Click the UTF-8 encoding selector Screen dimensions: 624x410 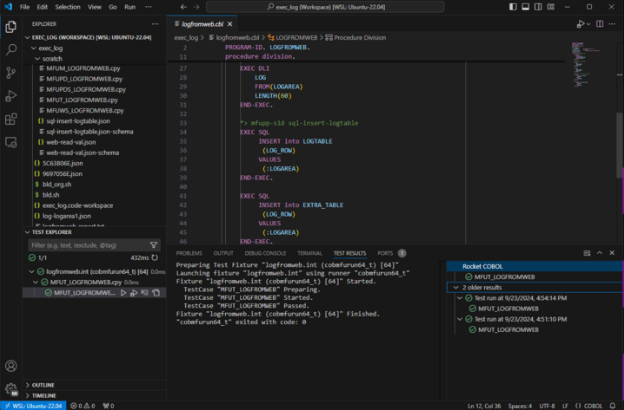coord(547,406)
